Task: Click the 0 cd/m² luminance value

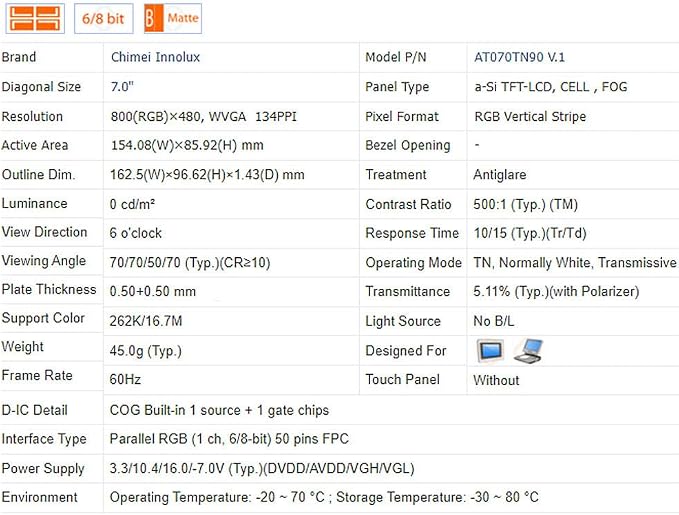Action: click(x=132, y=204)
